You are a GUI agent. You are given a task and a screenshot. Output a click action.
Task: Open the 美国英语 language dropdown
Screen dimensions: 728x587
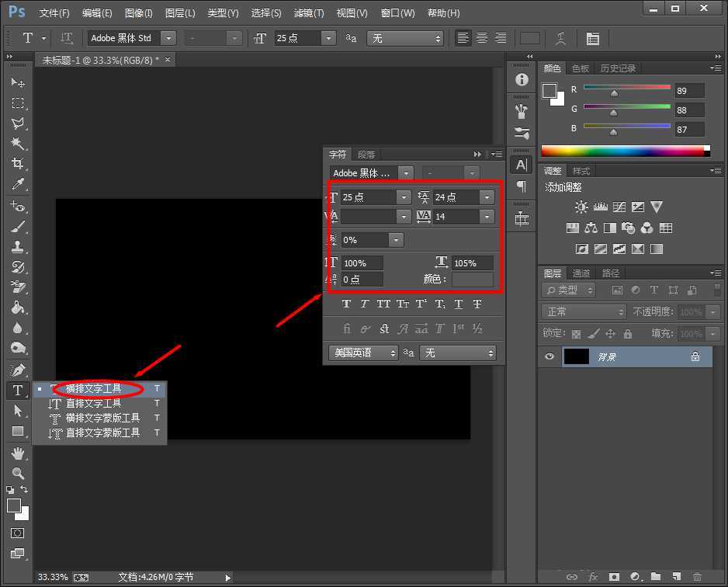[363, 353]
